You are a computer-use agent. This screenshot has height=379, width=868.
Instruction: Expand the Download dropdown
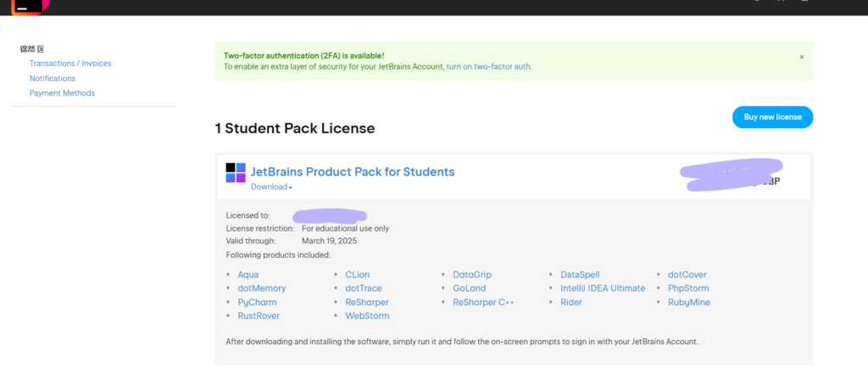(271, 187)
